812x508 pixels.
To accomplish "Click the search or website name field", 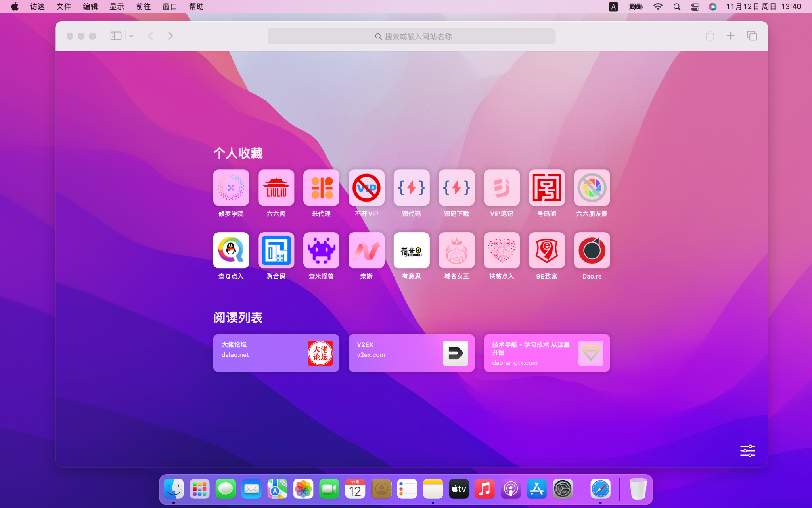I will [x=411, y=36].
